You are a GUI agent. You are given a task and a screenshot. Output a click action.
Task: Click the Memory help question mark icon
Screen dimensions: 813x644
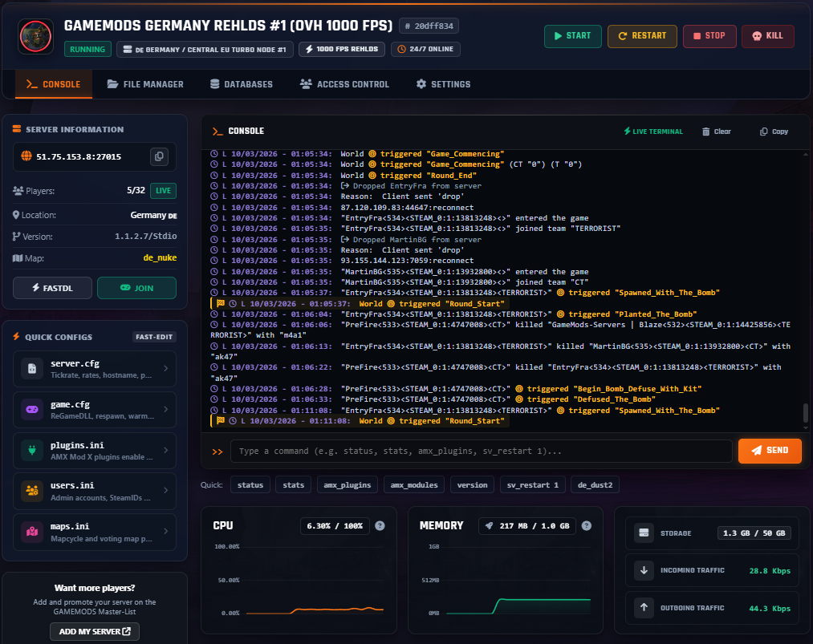(587, 526)
